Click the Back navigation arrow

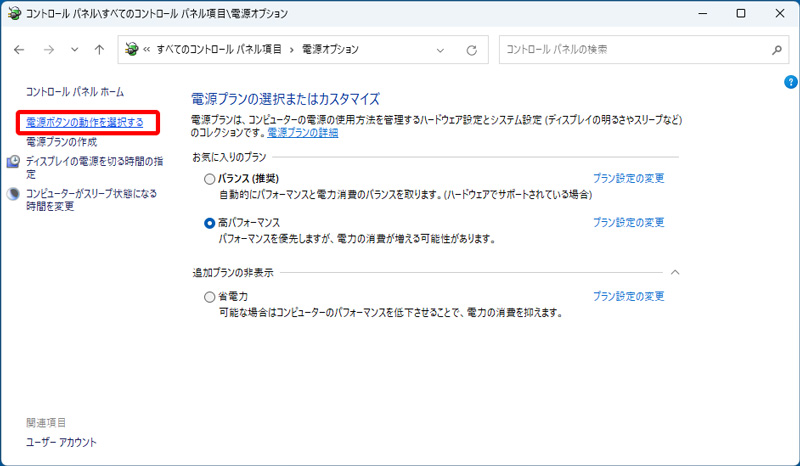pos(20,49)
